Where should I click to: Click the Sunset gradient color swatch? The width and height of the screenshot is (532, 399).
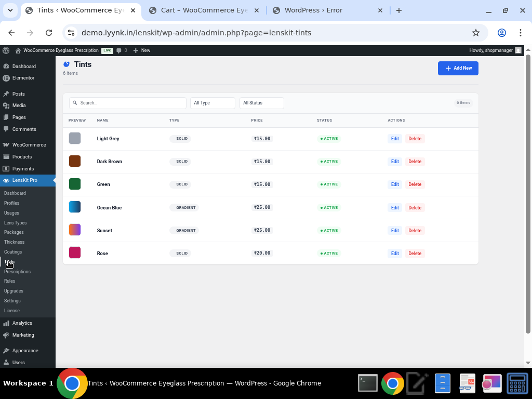(75, 230)
